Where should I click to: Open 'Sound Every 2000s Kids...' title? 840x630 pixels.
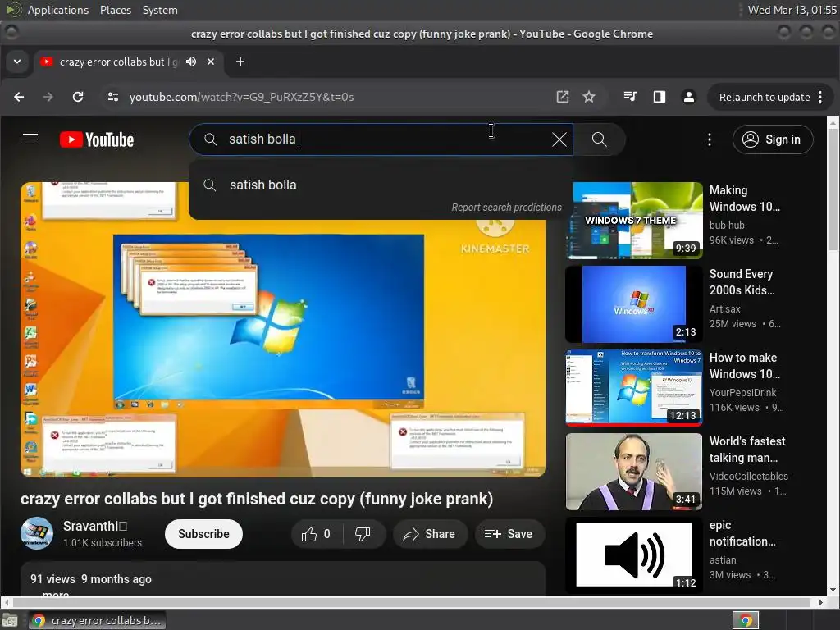742,282
